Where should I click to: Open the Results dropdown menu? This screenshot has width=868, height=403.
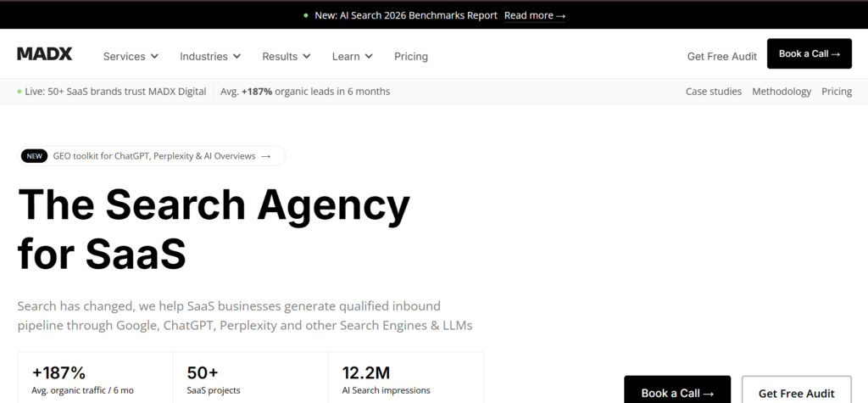287,57
